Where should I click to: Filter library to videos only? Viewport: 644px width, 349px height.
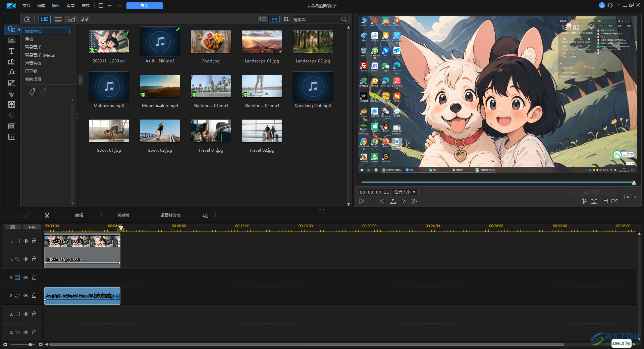point(58,19)
